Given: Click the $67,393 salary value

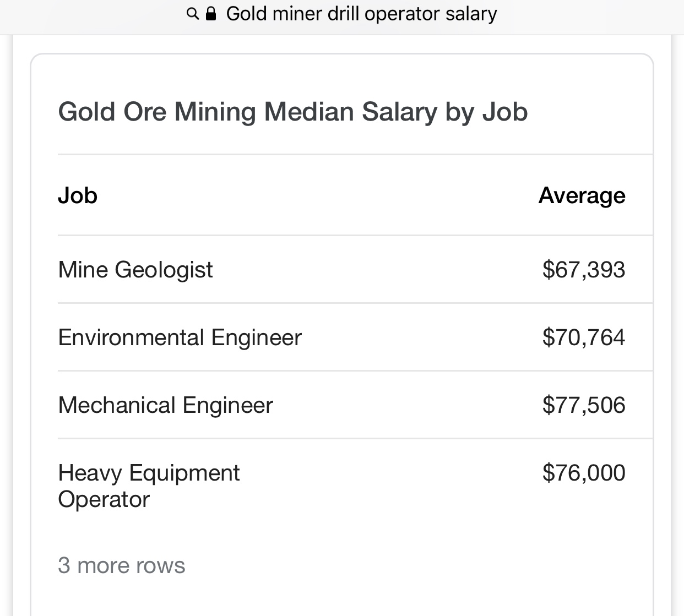Looking at the screenshot, I should [584, 270].
